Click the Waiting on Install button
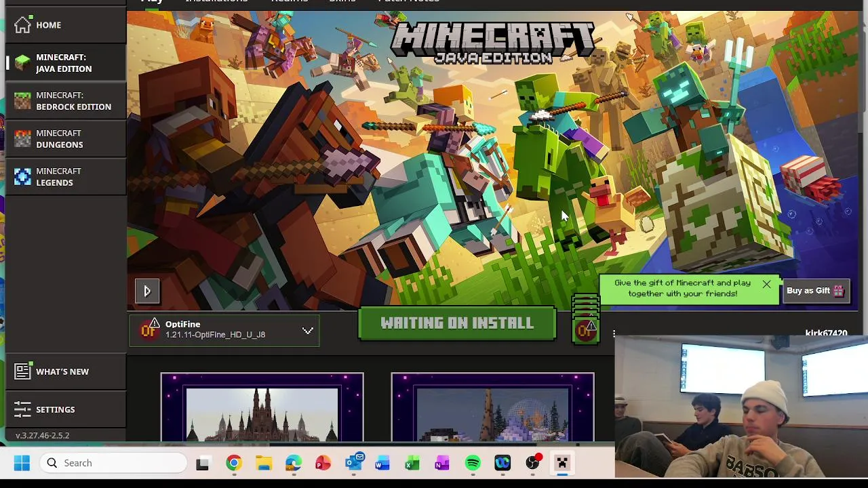The width and height of the screenshot is (868, 488). (x=457, y=323)
